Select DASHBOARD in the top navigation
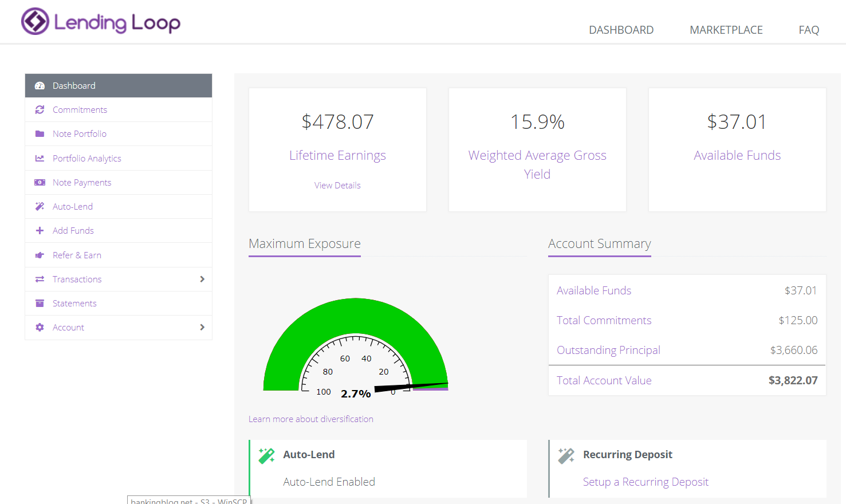 click(x=621, y=29)
